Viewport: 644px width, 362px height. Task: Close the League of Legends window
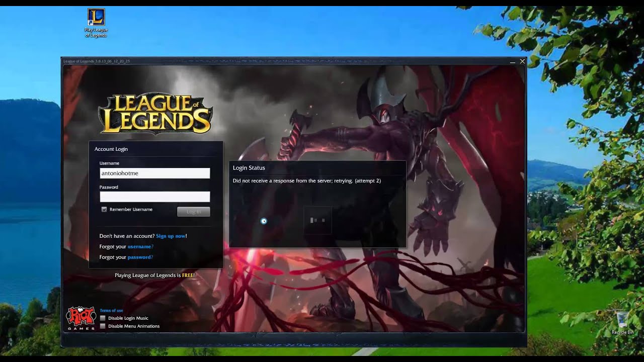pos(522,61)
